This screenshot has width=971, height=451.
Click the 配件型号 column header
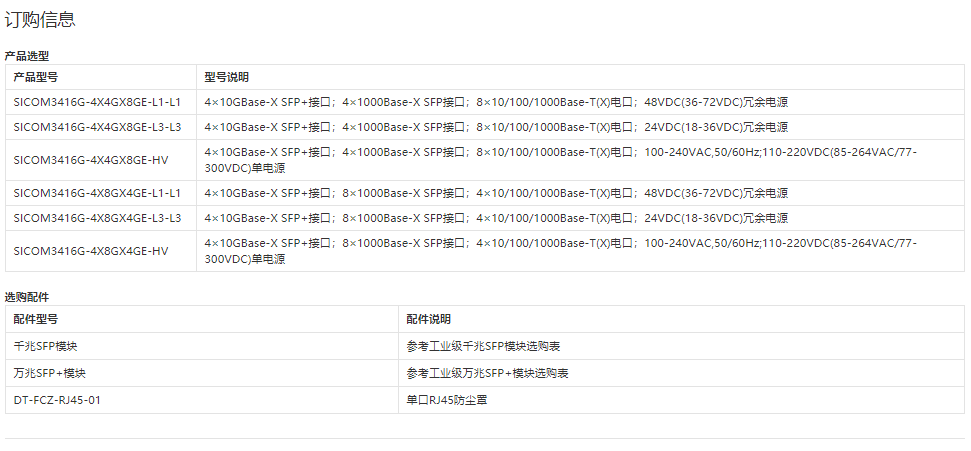pos(36,319)
